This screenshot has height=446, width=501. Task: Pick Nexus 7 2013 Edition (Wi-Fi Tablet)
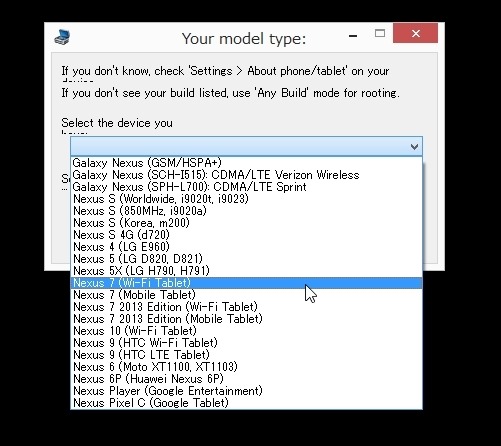(246, 307)
